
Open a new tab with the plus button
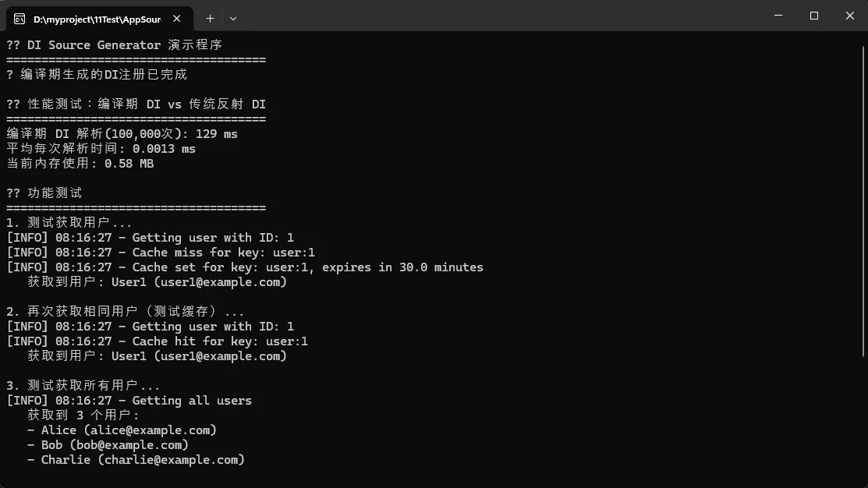point(210,18)
